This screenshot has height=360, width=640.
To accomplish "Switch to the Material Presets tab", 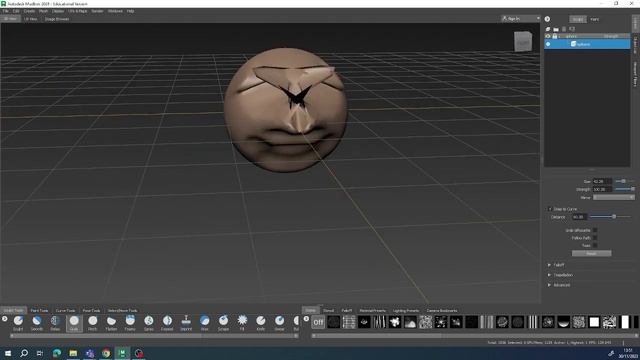I will coord(373,311).
